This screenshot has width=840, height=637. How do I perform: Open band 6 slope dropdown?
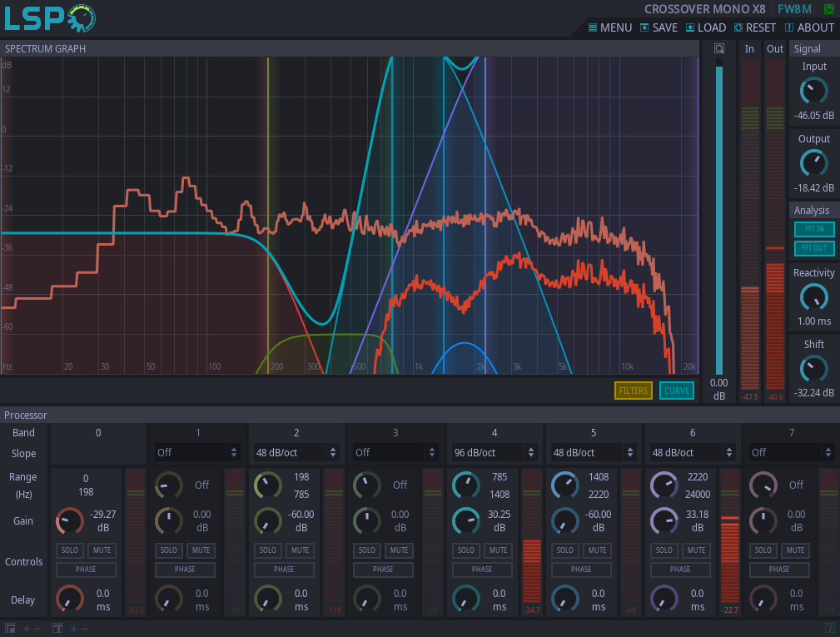pos(693,453)
